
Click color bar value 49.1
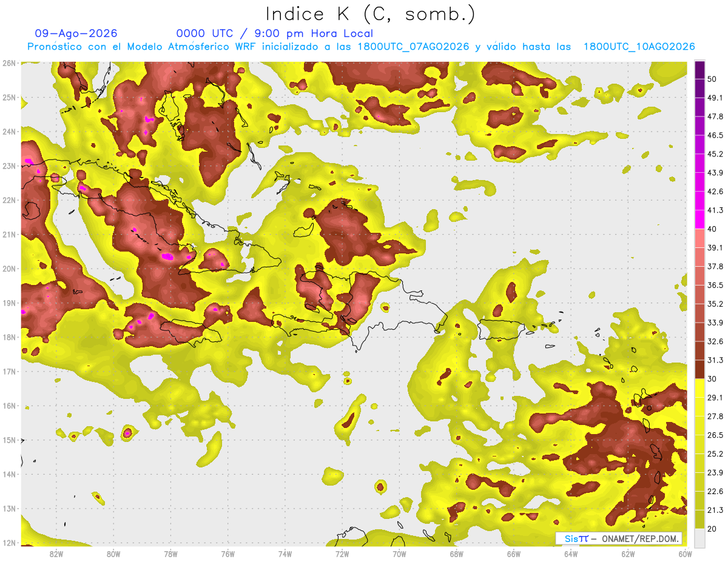coord(715,98)
